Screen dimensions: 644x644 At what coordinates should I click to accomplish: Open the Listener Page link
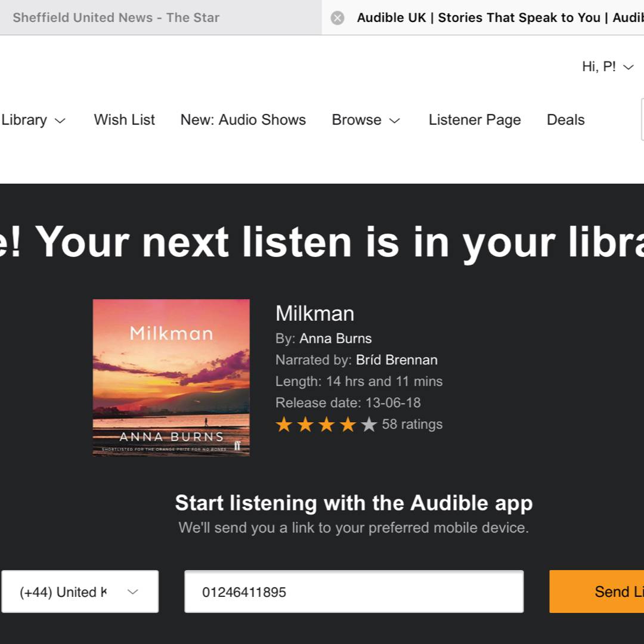475,120
